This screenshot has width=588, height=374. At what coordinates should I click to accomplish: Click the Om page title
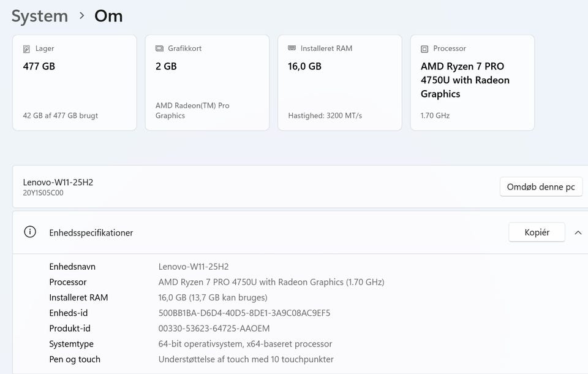click(x=108, y=16)
